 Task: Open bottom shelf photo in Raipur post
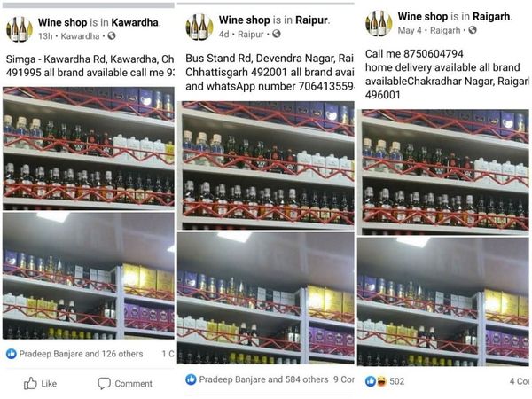tap(266, 298)
